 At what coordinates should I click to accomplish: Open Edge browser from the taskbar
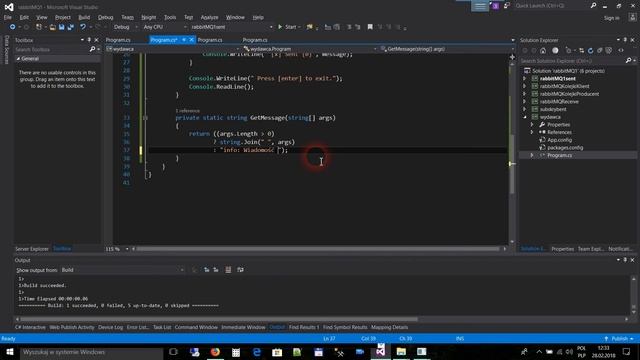(x=256, y=352)
